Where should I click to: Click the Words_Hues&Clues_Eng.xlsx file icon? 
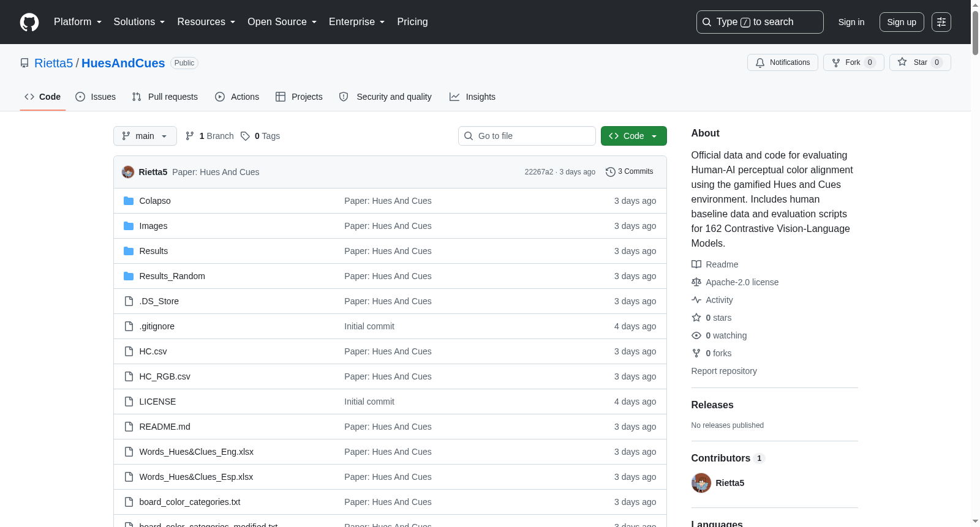coord(129,452)
